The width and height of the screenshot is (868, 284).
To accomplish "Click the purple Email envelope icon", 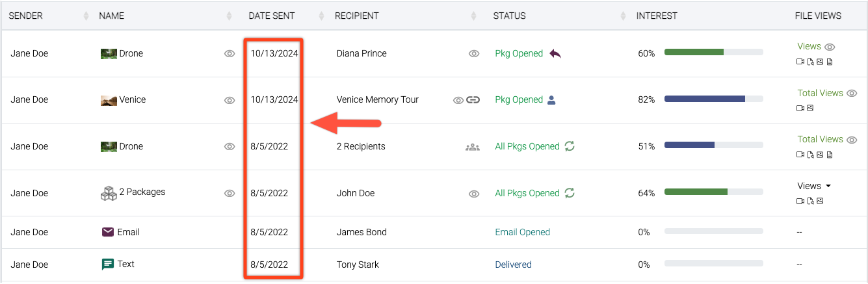I will [108, 232].
